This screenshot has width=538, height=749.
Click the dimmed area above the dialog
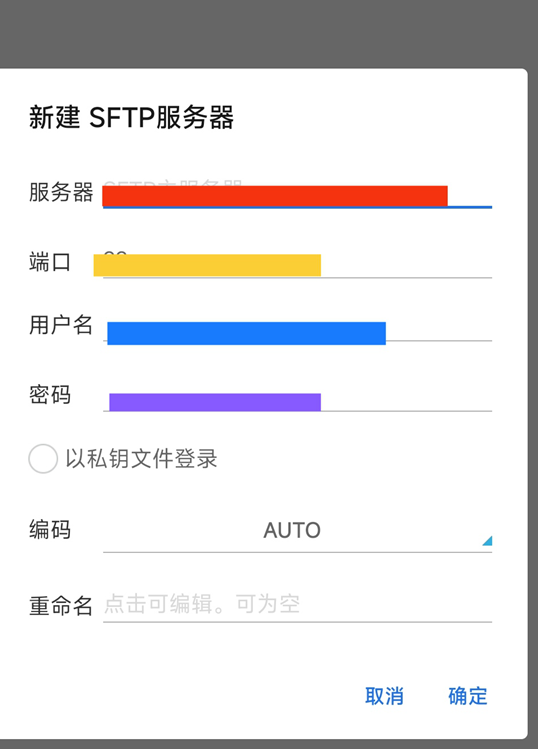(269, 33)
